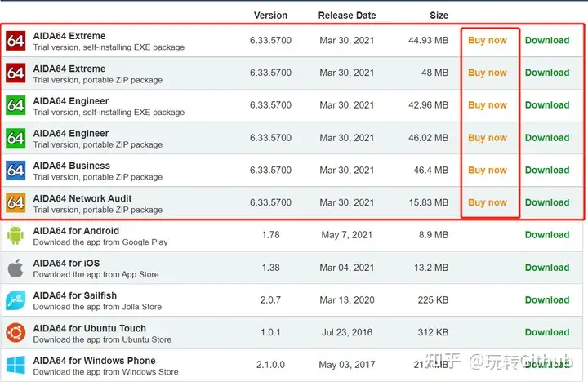Buy now for AIDA64 Extreme ZIP package
The image size is (588, 386).
(x=488, y=73)
